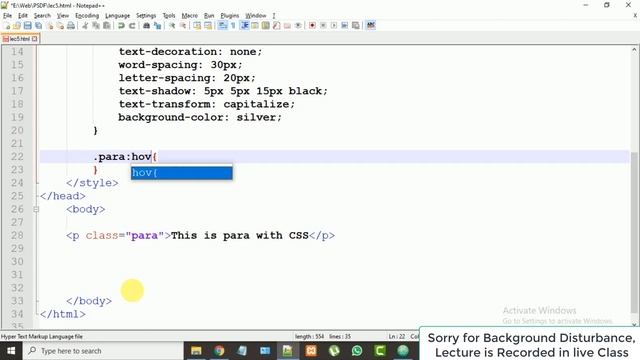Open the Macro menu

190,16
